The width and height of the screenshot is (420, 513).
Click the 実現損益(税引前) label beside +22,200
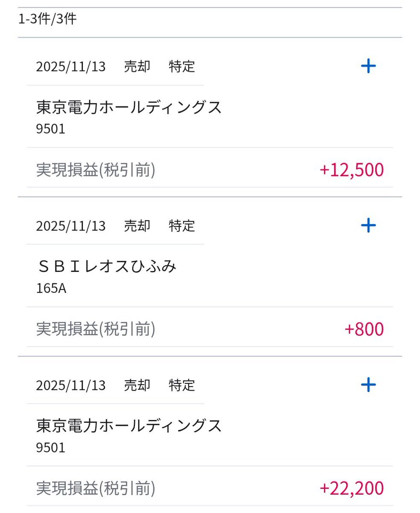(x=96, y=488)
